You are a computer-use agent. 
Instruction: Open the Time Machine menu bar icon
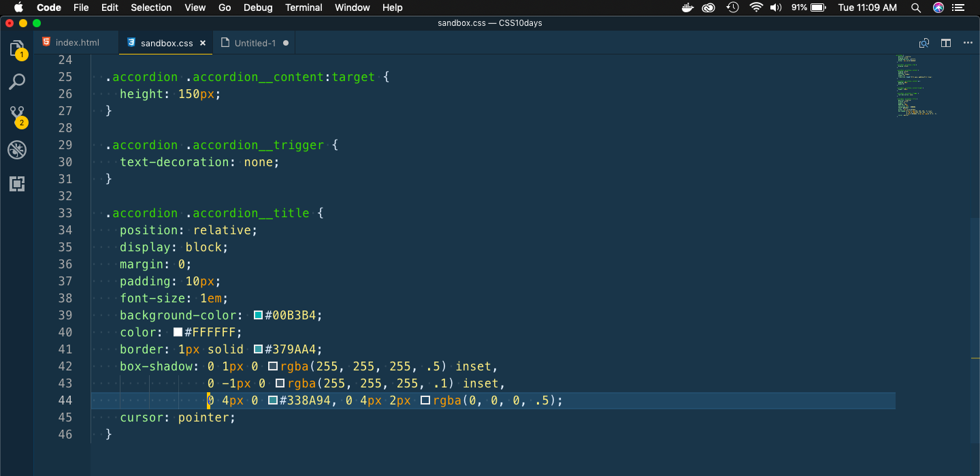[732, 7]
